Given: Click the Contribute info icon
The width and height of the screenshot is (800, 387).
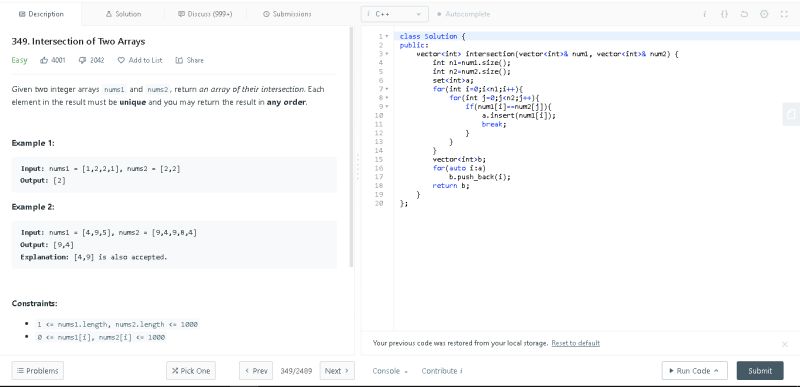Looking at the screenshot, I should point(462,371).
